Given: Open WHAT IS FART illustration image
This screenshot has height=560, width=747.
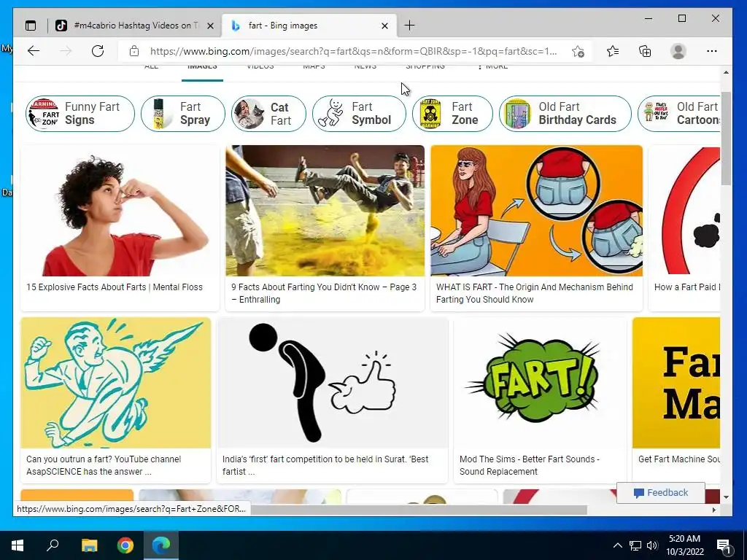Looking at the screenshot, I should (536, 211).
